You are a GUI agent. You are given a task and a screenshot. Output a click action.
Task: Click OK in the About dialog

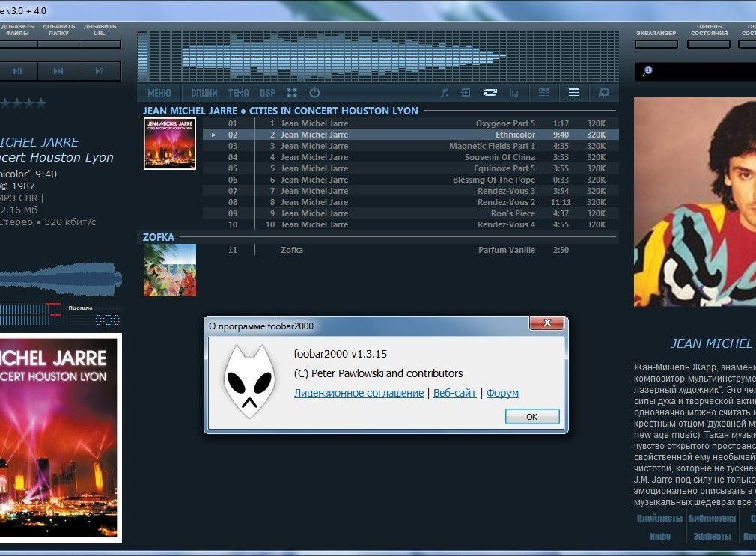531,417
